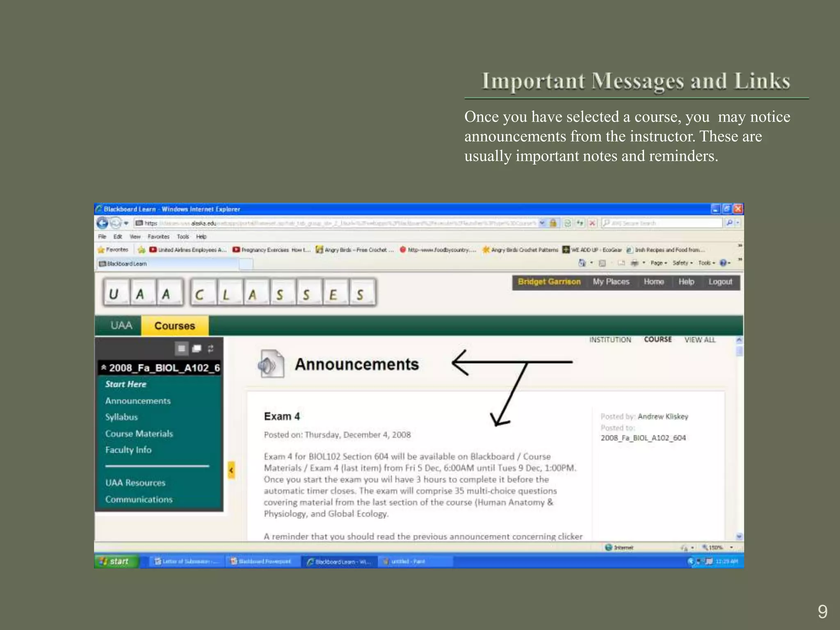Click the page vertical scrollbar thumb
Image resolution: width=840 pixels, height=630 pixels.
pyautogui.click(x=739, y=352)
